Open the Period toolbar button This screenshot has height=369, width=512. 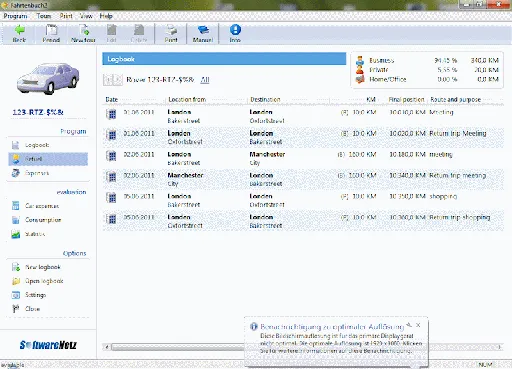51,33
